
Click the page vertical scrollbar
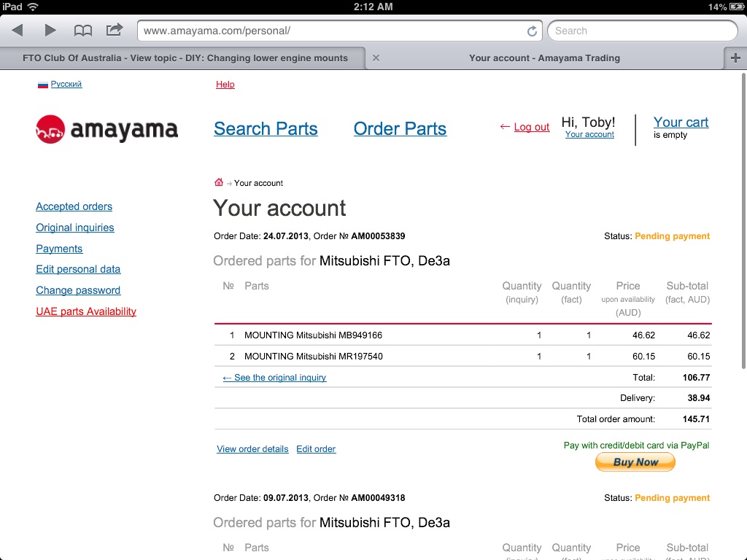[743, 221]
